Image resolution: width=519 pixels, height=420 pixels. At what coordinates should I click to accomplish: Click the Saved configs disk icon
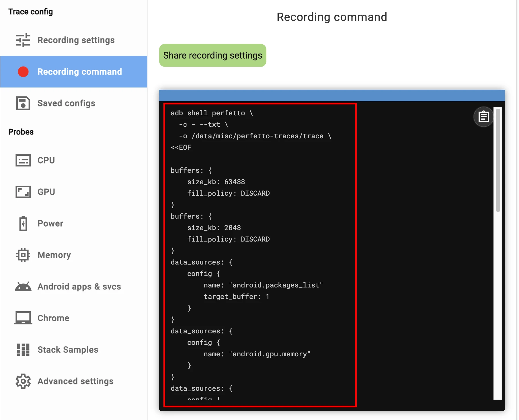coord(23,103)
